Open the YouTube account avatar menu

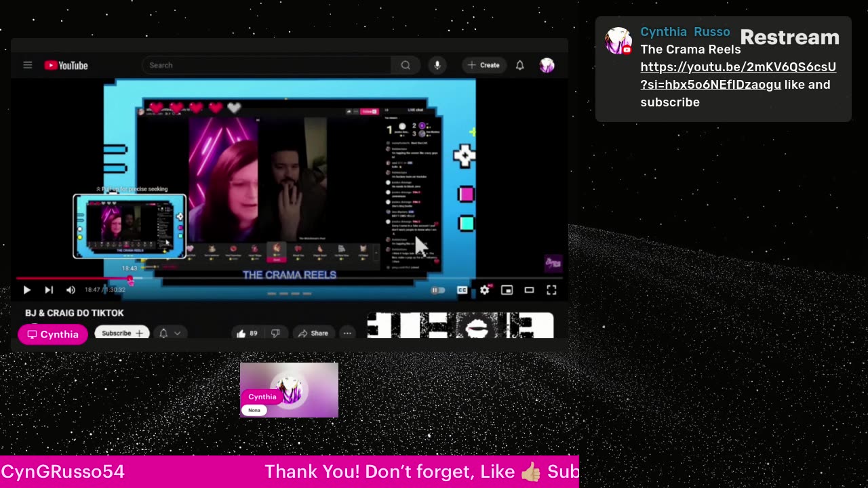pyautogui.click(x=547, y=65)
